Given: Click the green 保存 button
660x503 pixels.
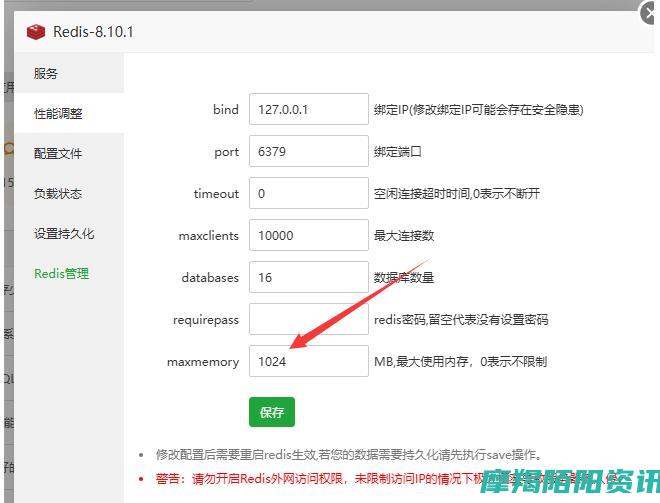Looking at the screenshot, I should (272, 412).
